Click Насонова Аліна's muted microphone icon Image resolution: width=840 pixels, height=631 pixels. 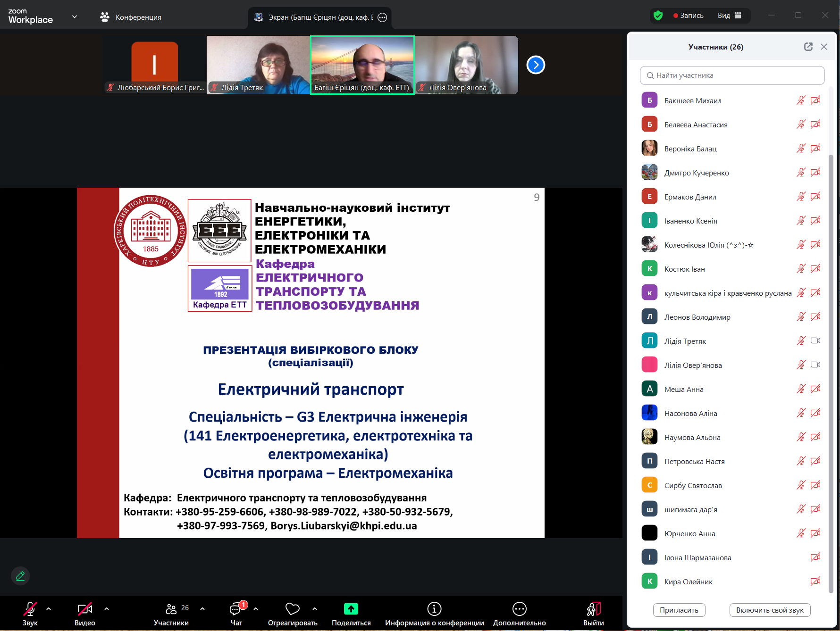(801, 413)
